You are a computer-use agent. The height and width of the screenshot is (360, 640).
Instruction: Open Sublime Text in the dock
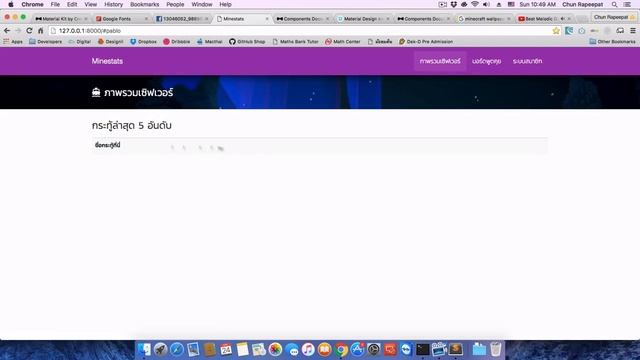click(x=456, y=349)
